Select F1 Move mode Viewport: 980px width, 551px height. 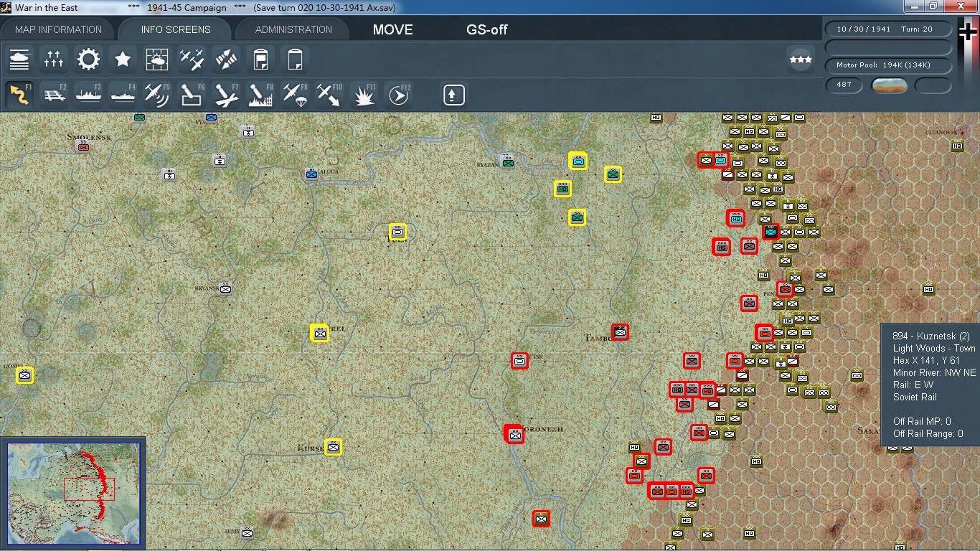coord(19,95)
